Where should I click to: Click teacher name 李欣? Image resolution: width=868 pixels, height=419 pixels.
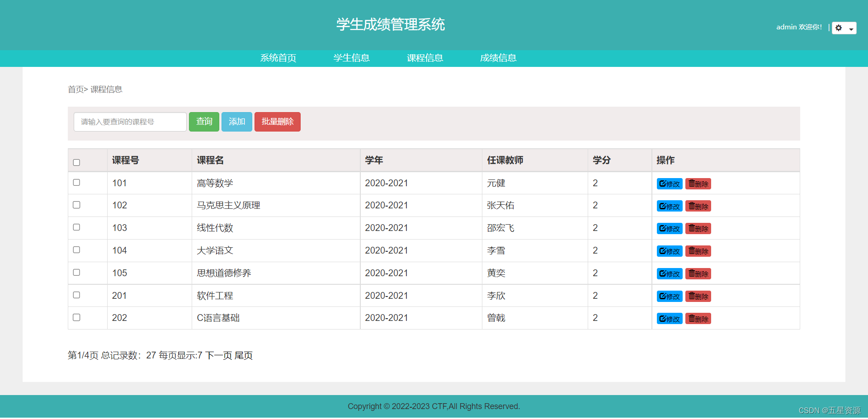[x=496, y=296]
